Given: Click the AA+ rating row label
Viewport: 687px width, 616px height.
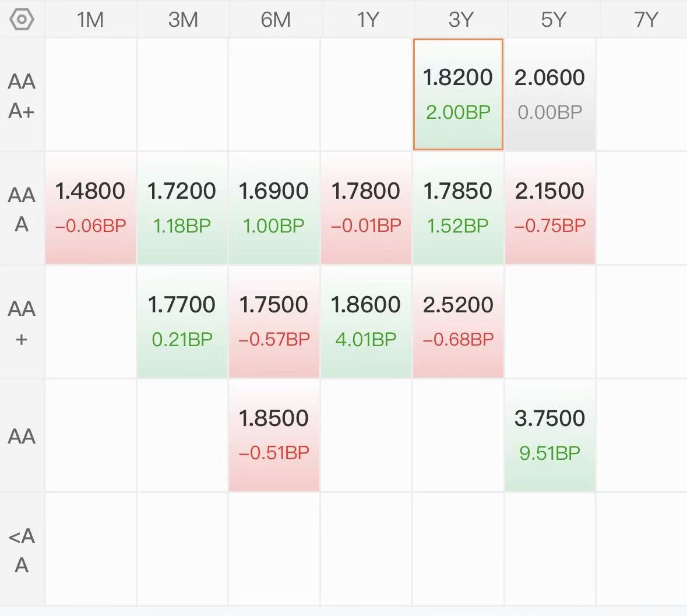Looking at the screenshot, I should (22, 323).
